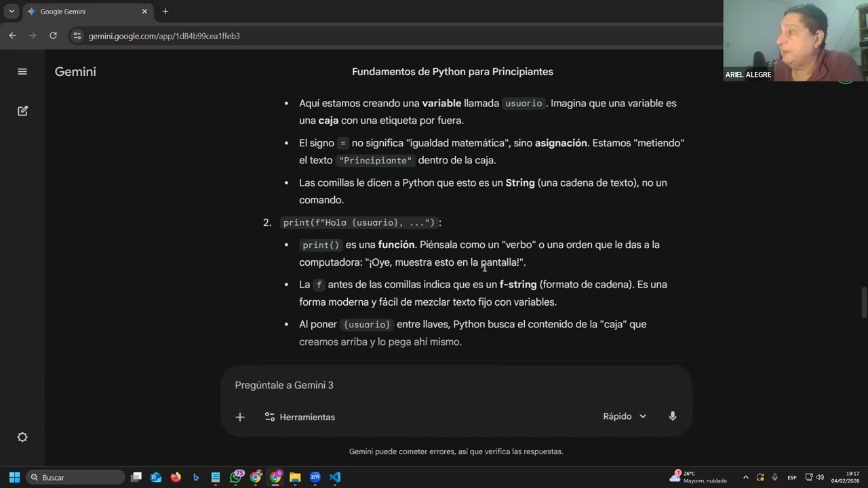The image size is (868, 488).
Task: Open the weather widget showing 26°C
Action: [698, 477]
